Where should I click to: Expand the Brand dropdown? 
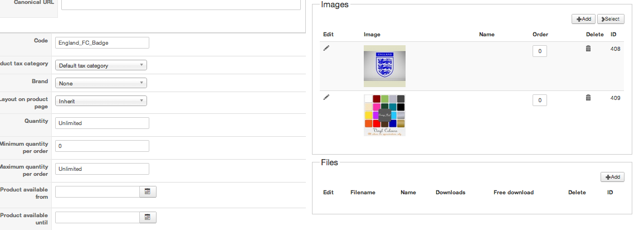click(101, 83)
